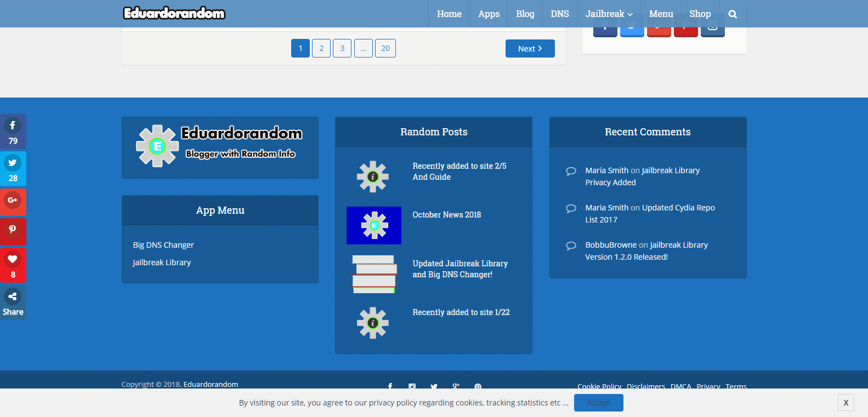This screenshot has height=417, width=868.
Task: Click the Eduardorandom gear logo in footer
Action: [x=157, y=146]
